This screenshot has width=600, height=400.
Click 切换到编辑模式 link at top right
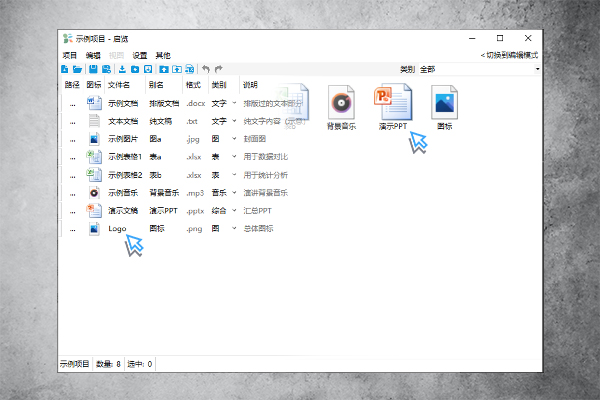pos(509,56)
